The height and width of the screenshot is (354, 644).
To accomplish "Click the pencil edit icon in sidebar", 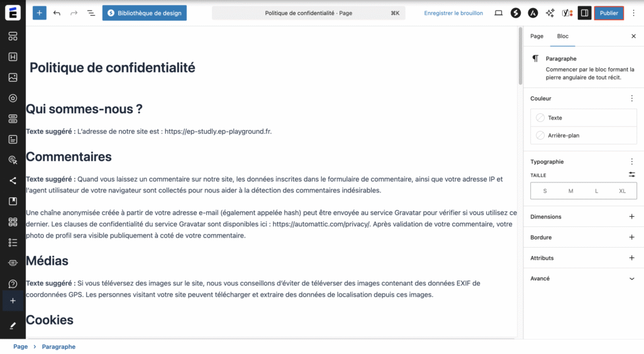I will coord(13,326).
